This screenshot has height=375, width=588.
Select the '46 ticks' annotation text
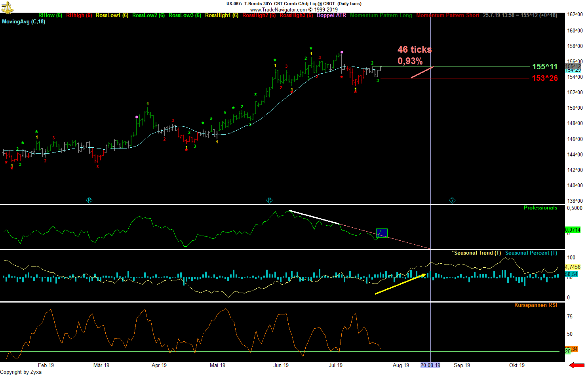tap(415, 49)
